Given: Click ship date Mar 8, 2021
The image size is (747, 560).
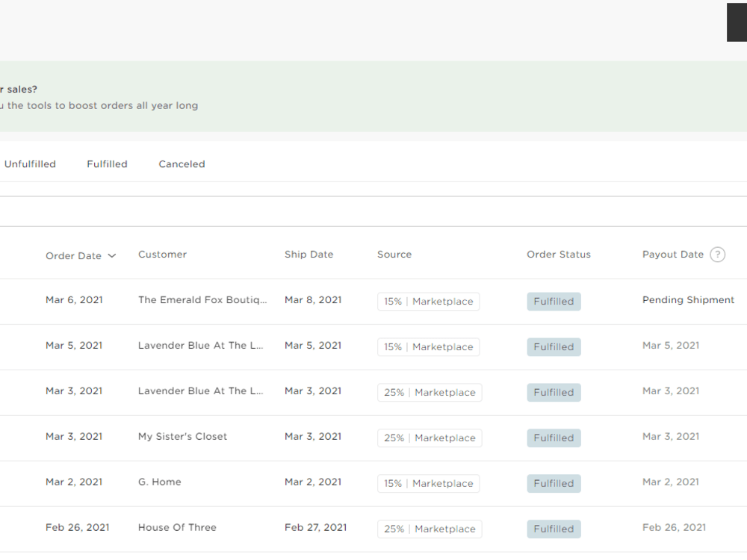Looking at the screenshot, I should (313, 300).
